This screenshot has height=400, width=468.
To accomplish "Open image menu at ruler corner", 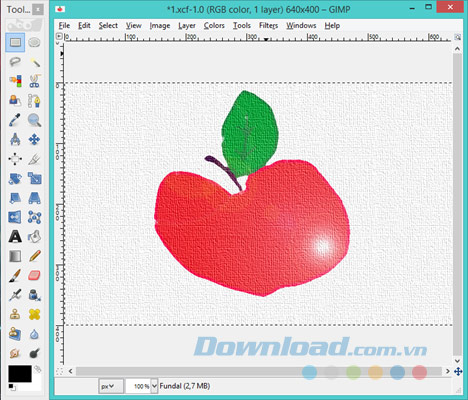I will click(x=59, y=36).
